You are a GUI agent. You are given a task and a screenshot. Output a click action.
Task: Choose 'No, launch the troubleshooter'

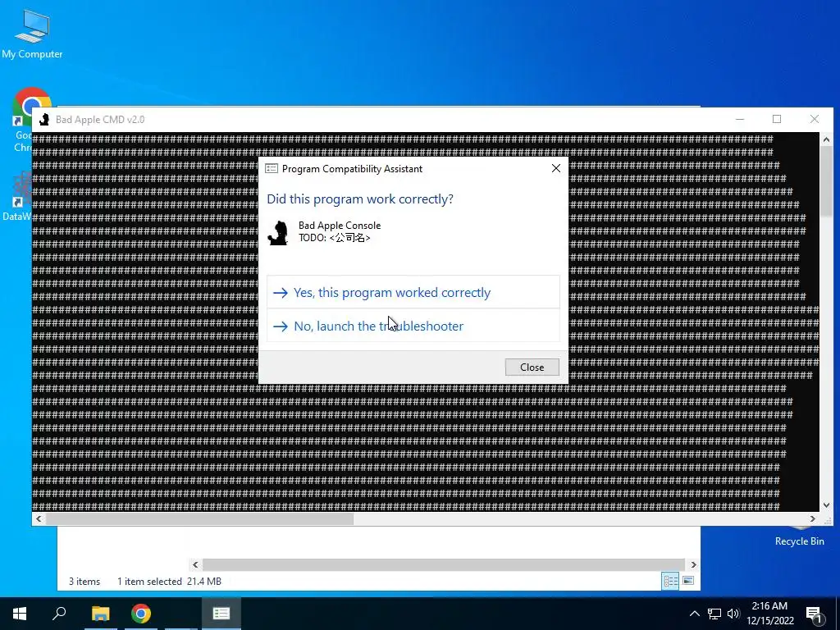point(413,326)
